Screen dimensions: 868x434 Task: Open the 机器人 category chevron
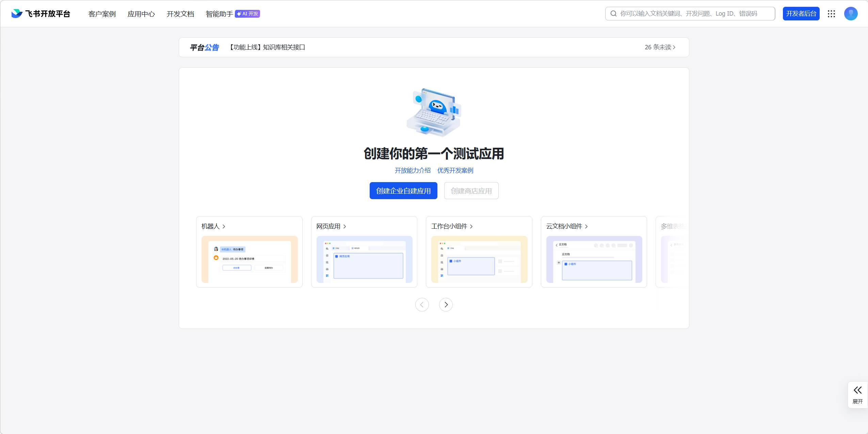click(224, 226)
